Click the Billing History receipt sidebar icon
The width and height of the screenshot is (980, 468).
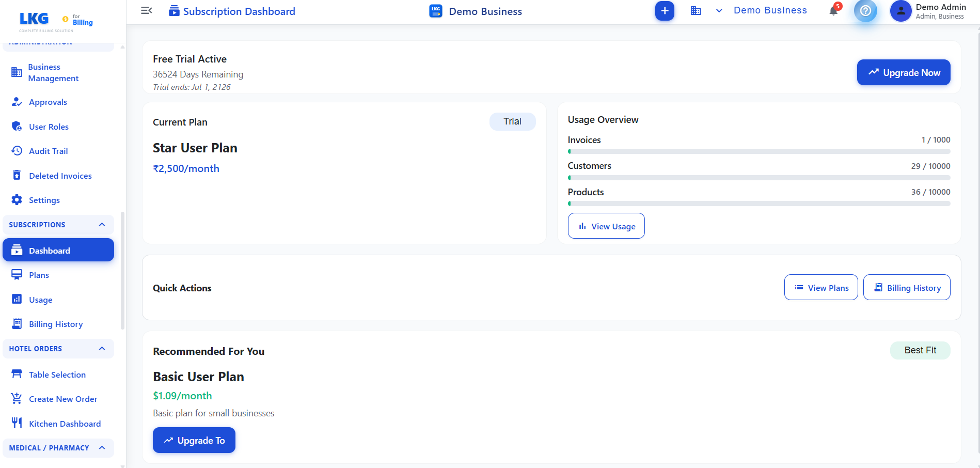[x=17, y=324]
